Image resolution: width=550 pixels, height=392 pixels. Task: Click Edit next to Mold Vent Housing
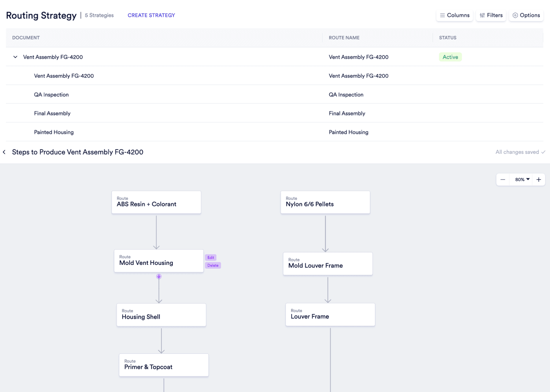tap(211, 257)
